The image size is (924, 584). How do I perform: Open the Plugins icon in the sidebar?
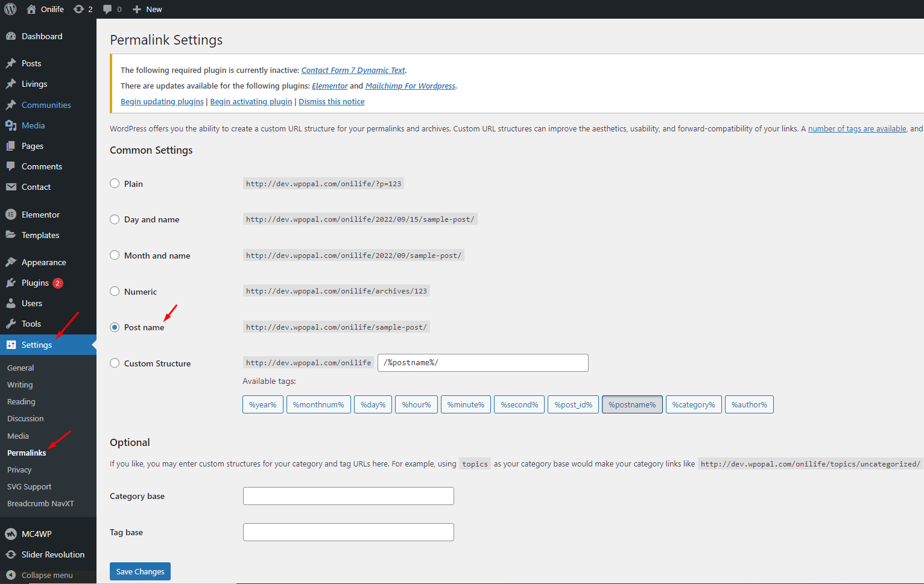(x=11, y=283)
